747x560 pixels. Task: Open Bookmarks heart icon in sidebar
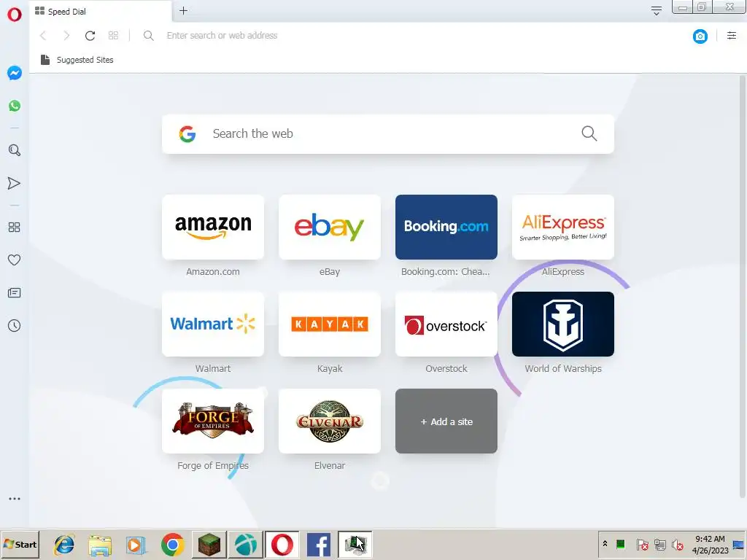tap(15, 260)
